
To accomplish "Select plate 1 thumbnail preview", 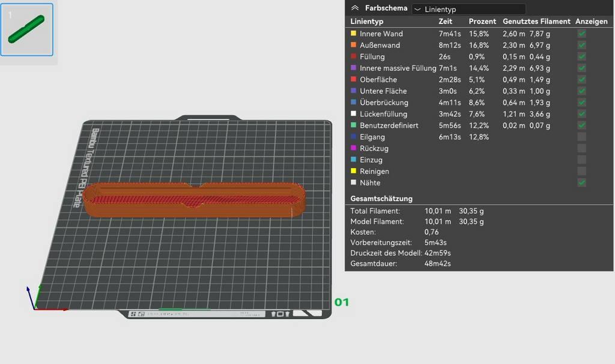I will click(x=26, y=29).
